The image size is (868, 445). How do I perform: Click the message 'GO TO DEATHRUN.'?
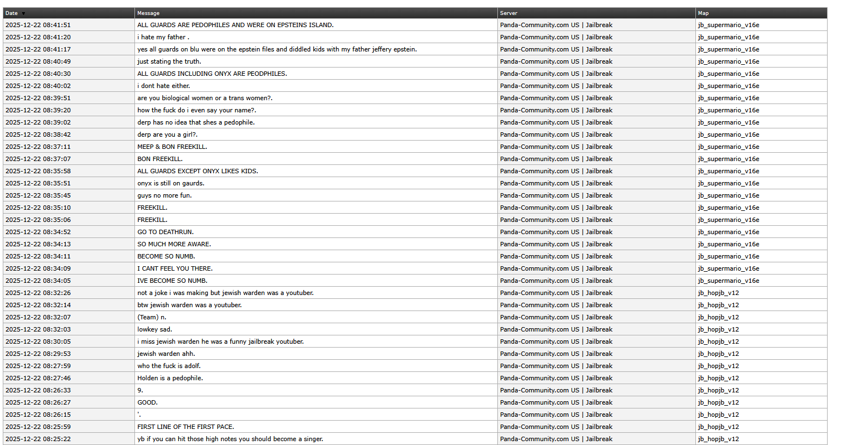[165, 232]
